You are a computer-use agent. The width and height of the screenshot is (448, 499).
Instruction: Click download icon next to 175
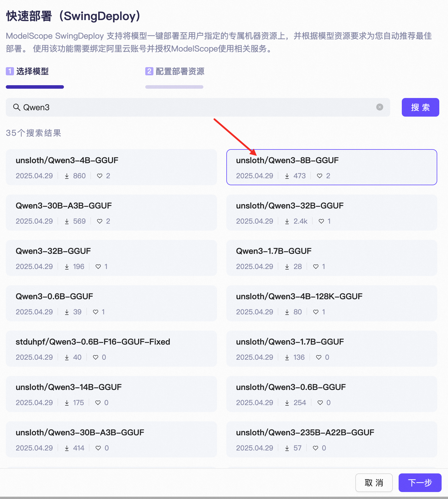pos(67,403)
